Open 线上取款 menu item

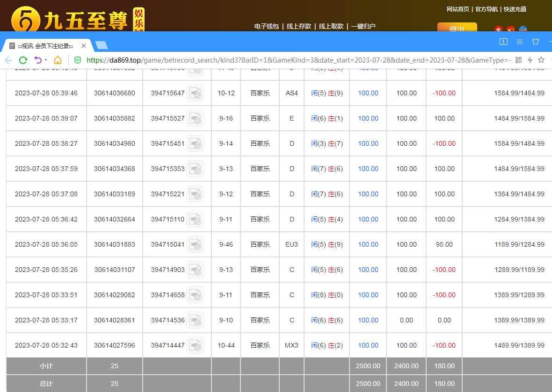pos(331,26)
